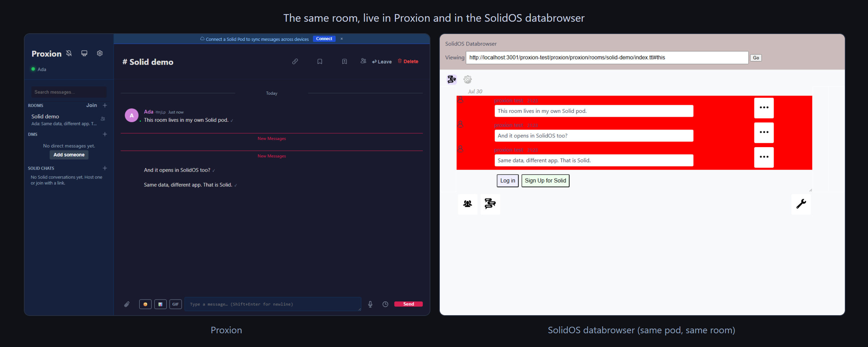The height and width of the screenshot is (347, 868).
Task: Click 'This room lives in my own Solid pod' field
Action: coord(594,111)
